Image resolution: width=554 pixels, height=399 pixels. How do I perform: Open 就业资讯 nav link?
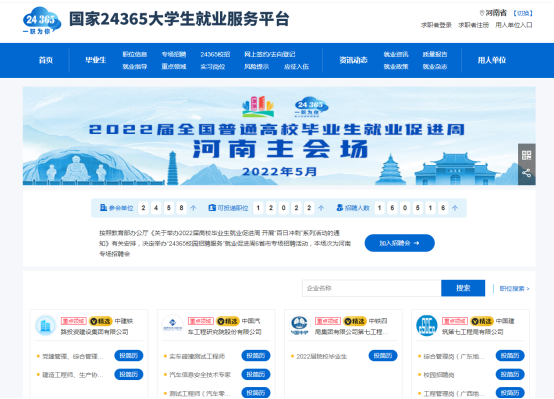[x=396, y=54]
